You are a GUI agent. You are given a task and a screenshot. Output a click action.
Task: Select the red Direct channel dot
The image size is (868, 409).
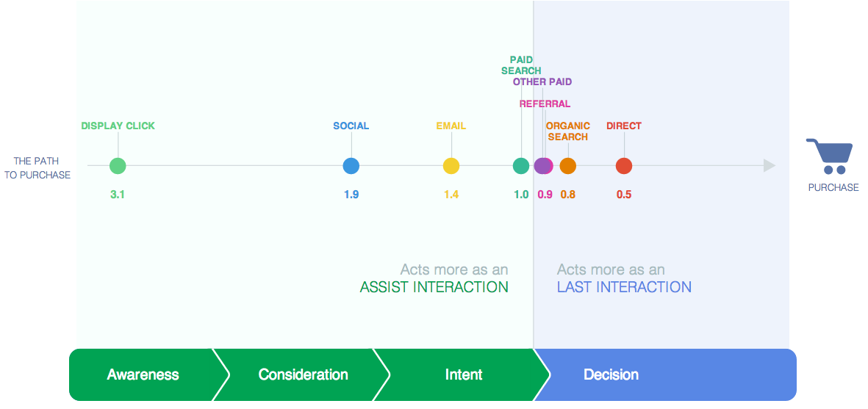pos(624,166)
